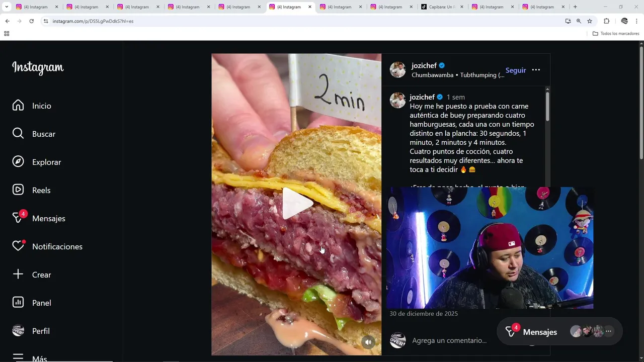Open the jozichef username link in the caption

point(422,97)
